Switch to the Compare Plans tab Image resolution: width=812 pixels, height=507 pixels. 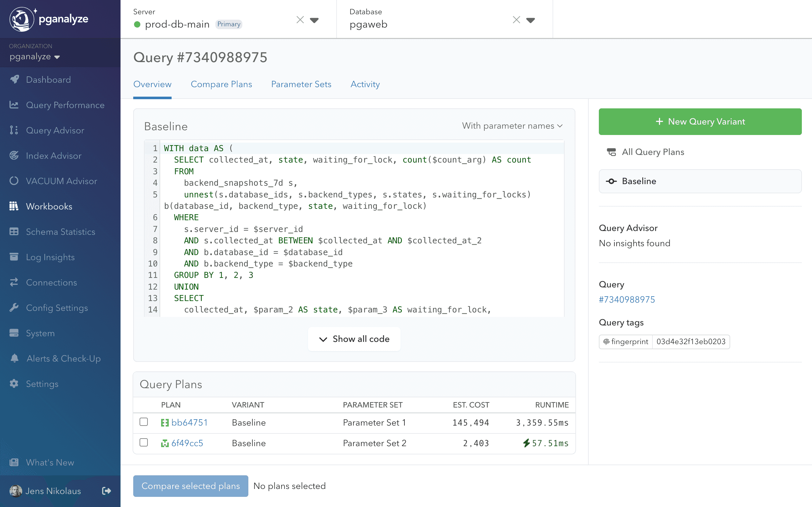click(221, 84)
